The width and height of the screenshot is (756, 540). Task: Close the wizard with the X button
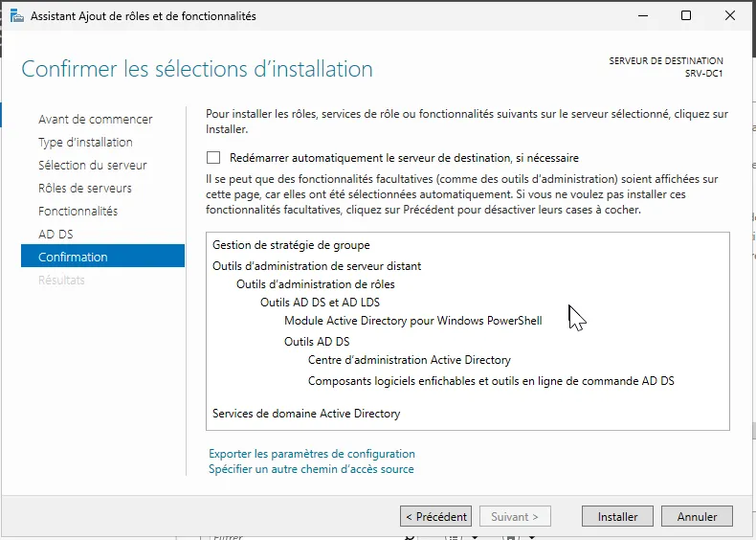(x=730, y=16)
